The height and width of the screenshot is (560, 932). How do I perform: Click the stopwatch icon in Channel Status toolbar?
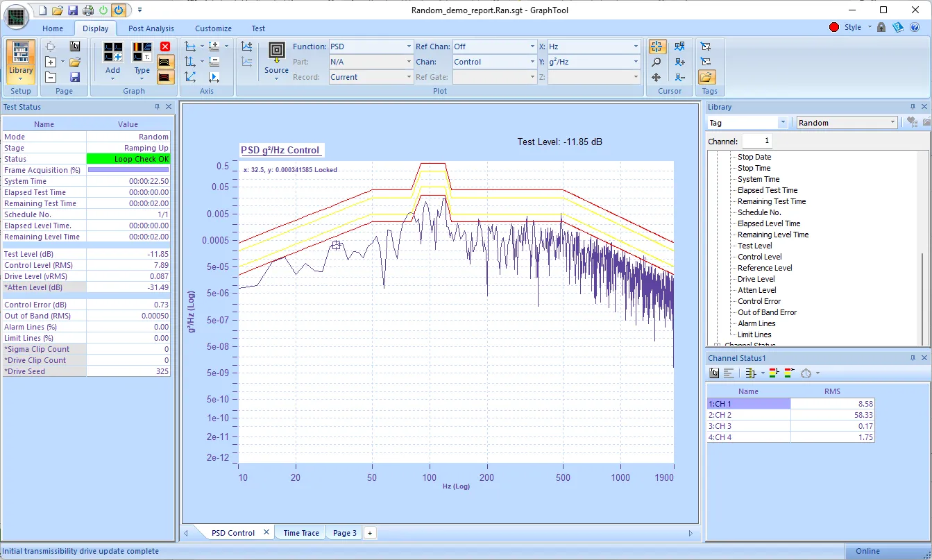pyautogui.click(x=806, y=373)
